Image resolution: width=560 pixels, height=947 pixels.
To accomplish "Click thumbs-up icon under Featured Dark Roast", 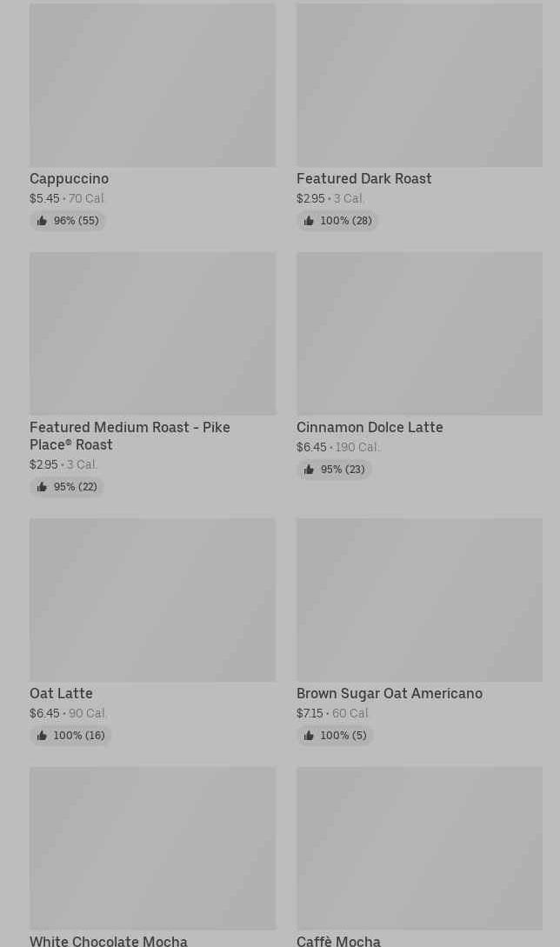I will click(x=309, y=221).
